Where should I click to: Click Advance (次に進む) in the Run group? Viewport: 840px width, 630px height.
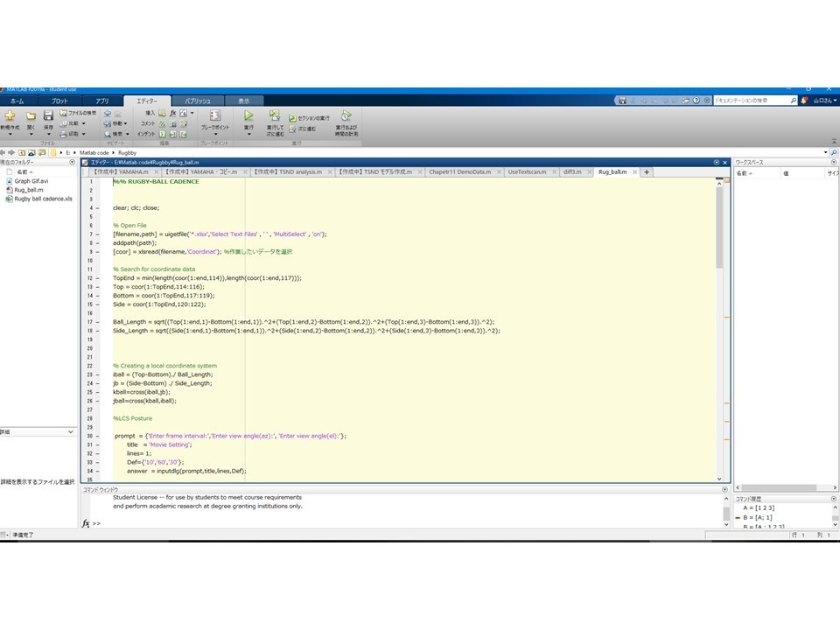tap(302, 129)
